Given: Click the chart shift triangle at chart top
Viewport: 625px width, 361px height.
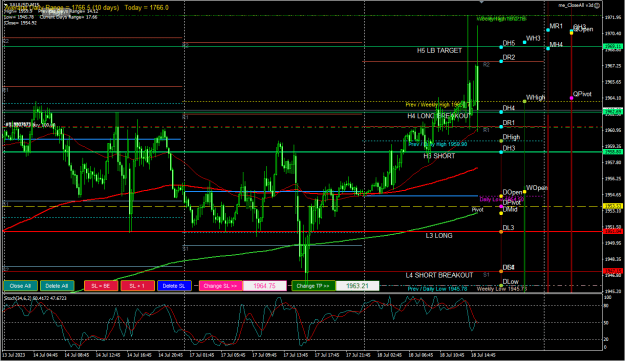Looking at the screenshot, I should pyautogui.click(x=482, y=2).
